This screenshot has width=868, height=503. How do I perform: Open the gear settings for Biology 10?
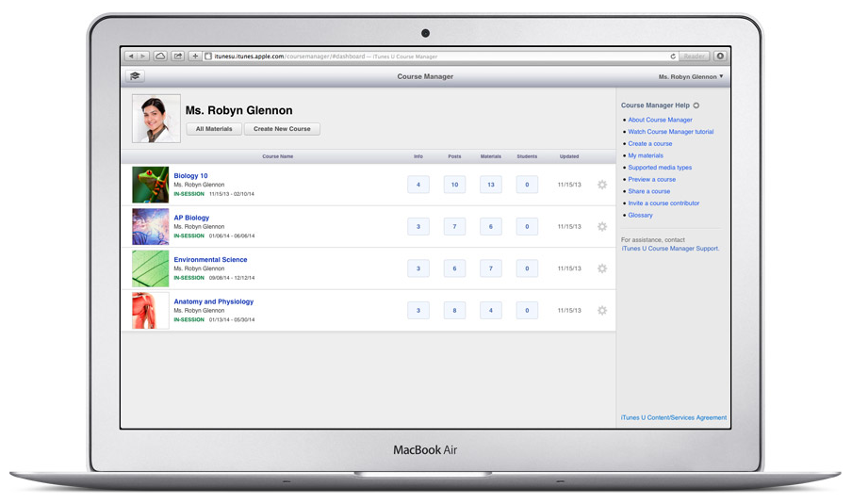(x=602, y=185)
